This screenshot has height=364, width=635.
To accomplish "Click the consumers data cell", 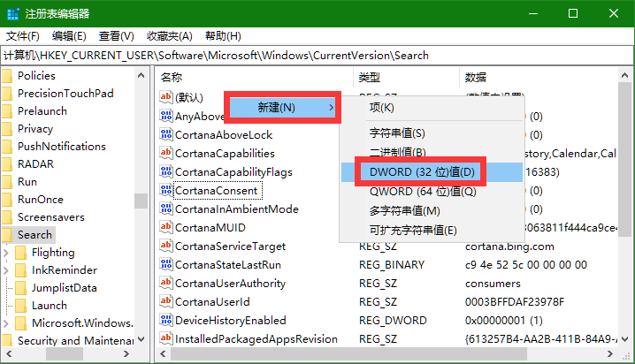I will tap(493, 284).
